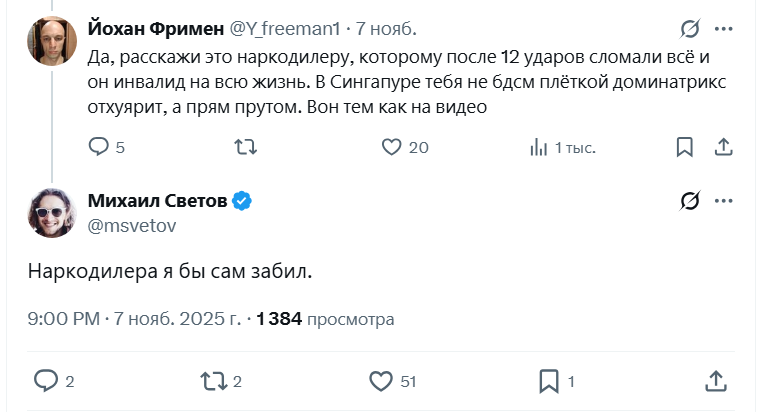Reply to Йохан Фримен's tweet
The width and height of the screenshot is (768, 412).
(x=99, y=147)
